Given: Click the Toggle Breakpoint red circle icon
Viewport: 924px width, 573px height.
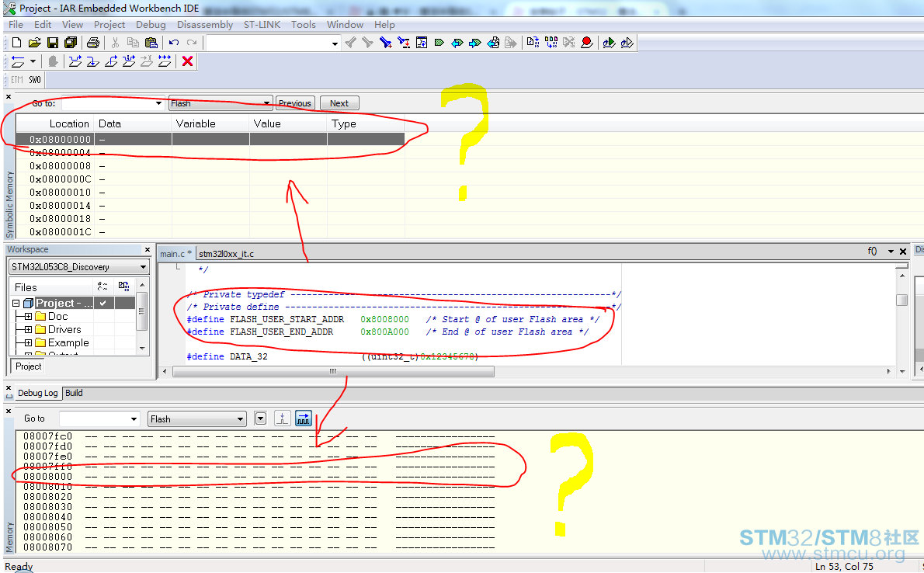Looking at the screenshot, I should pyautogui.click(x=586, y=43).
